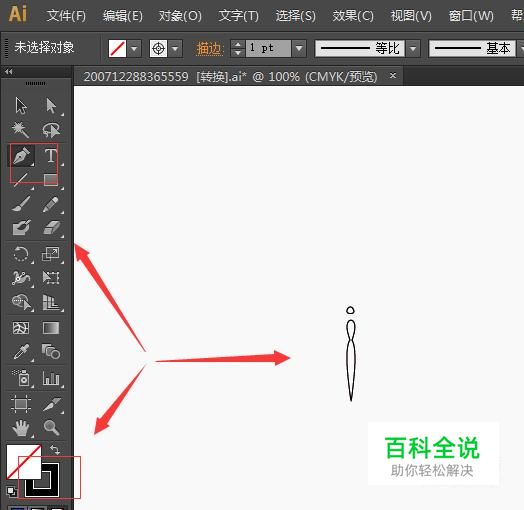The image size is (524, 510).
Task: Open stroke weight dropdown arrow
Action: pyautogui.click(x=299, y=48)
